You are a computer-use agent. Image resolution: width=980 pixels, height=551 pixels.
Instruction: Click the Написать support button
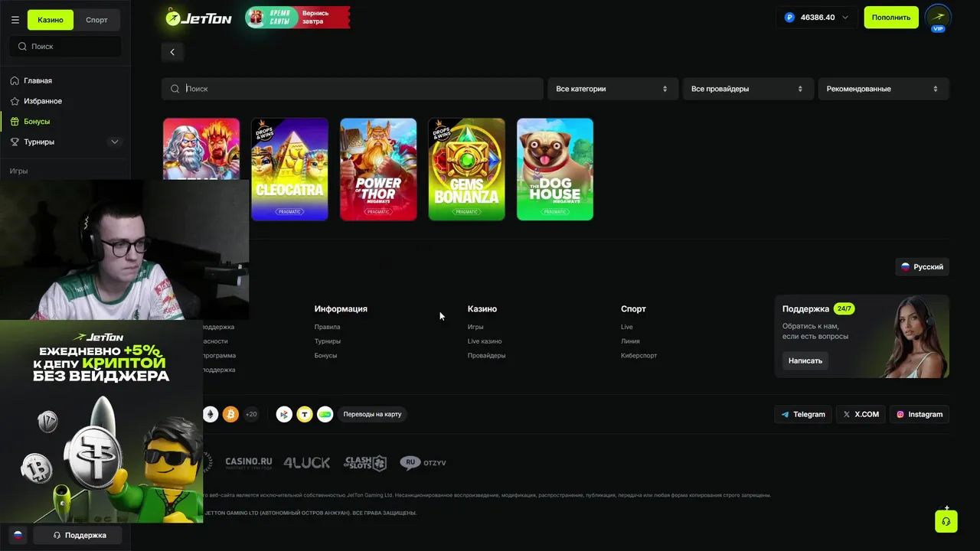805,360
